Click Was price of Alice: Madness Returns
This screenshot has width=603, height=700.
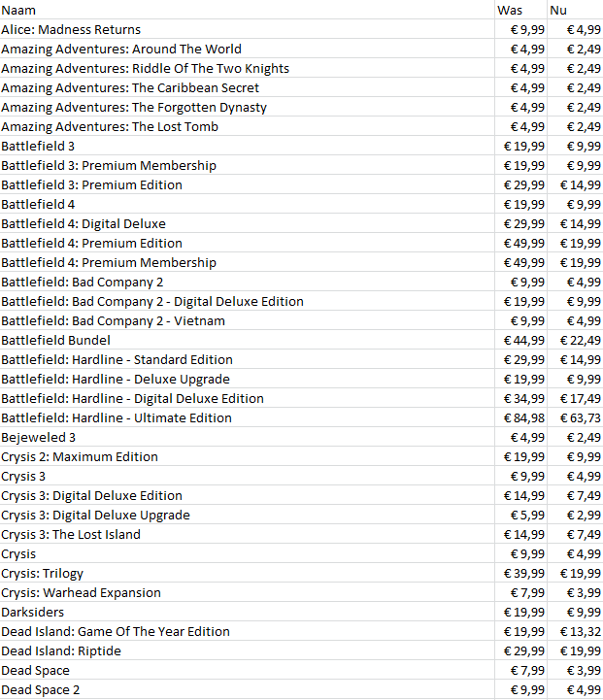click(x=520, y=29)
